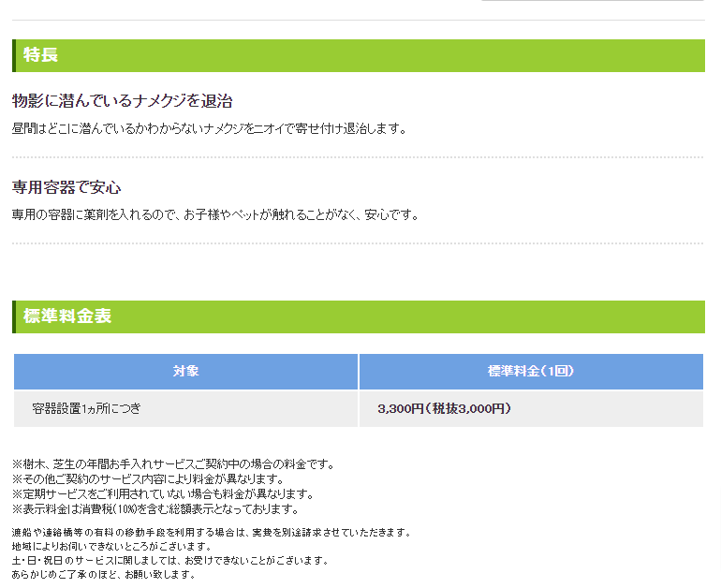Click the paragraph about luring slugs by smell
Image resolution: width=721 pixels, height=588 pixels.
(209, 128)
